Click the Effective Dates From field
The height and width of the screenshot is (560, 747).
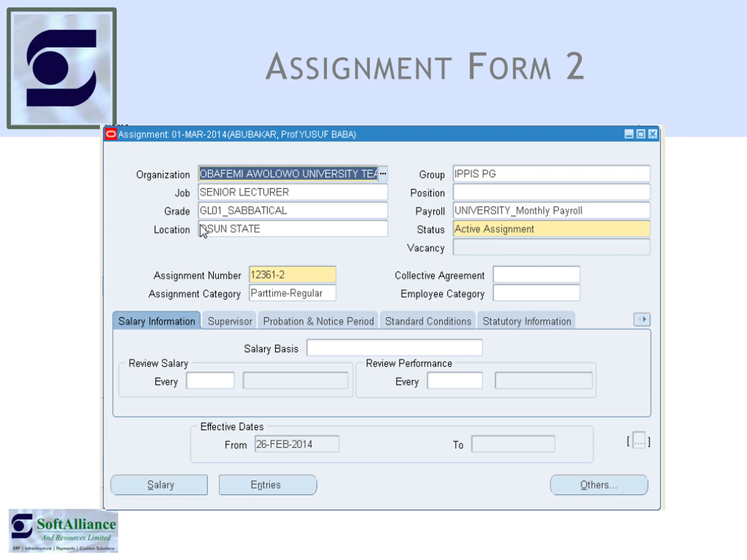tap(297, 444)
